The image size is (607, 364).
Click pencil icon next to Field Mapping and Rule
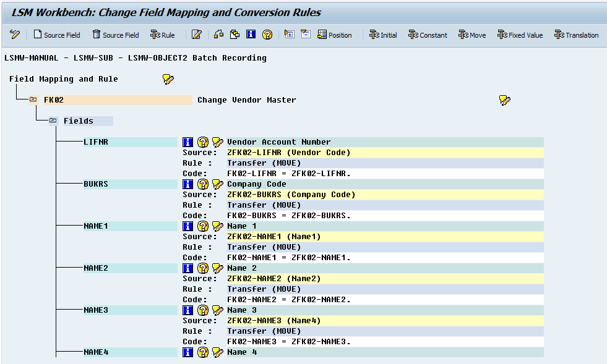(168, 79)
